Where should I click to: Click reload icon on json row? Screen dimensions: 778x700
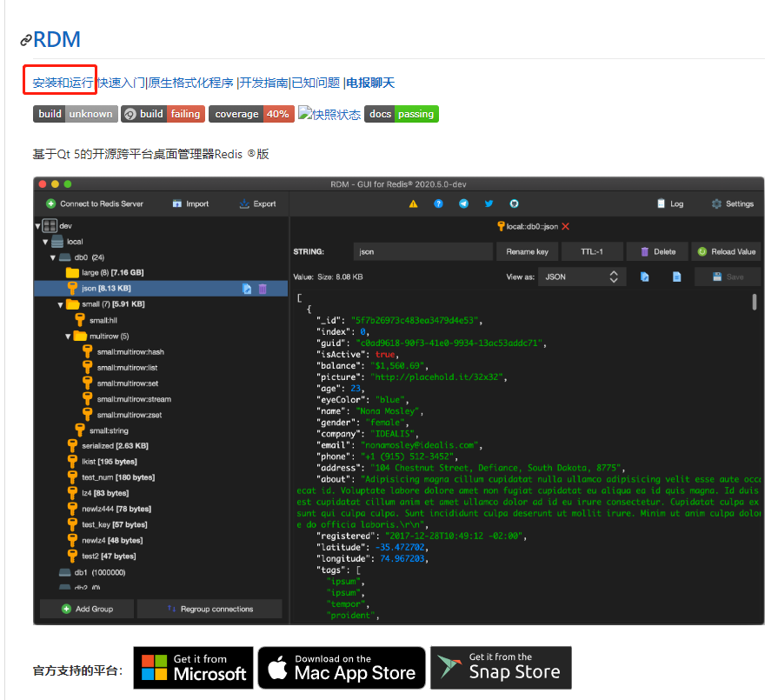tap(247, 289)
